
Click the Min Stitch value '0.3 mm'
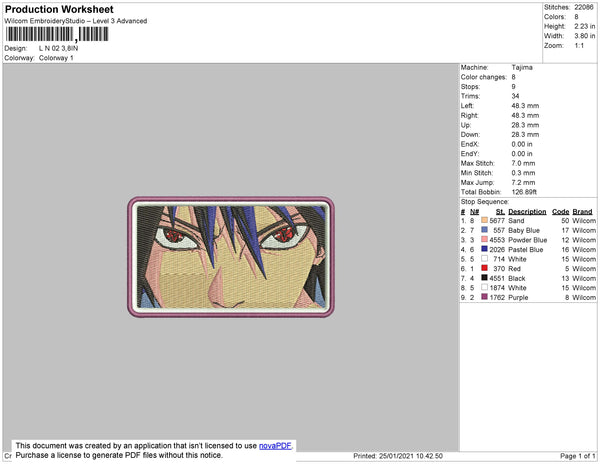pyautogui.click(x=523, y=173)
